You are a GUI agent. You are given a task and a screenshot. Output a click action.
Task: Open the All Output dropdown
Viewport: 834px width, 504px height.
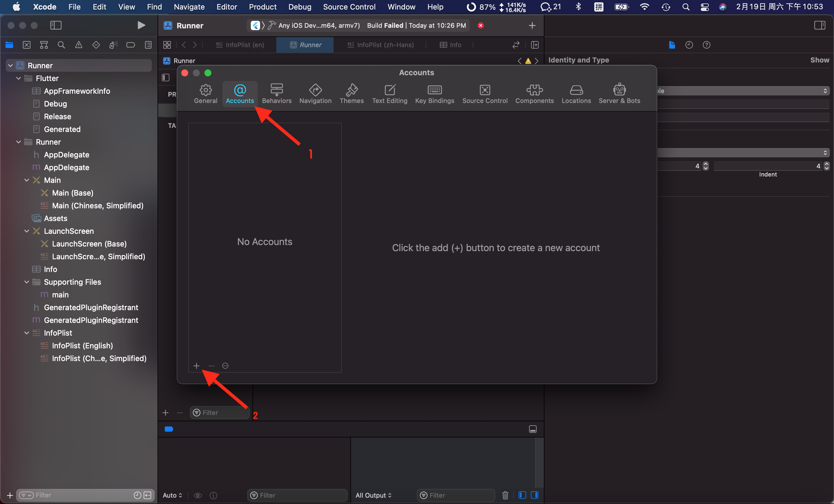pos(373,495)
